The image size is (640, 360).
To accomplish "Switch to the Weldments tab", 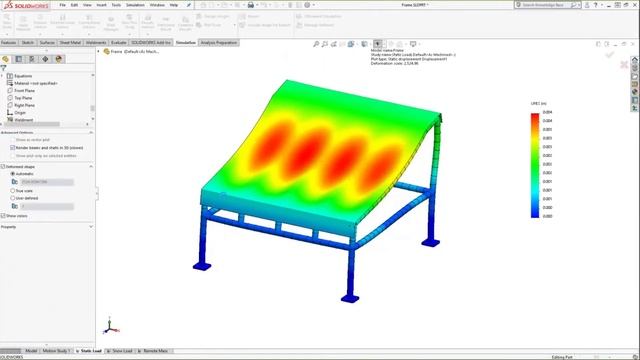I will point(96,42).
